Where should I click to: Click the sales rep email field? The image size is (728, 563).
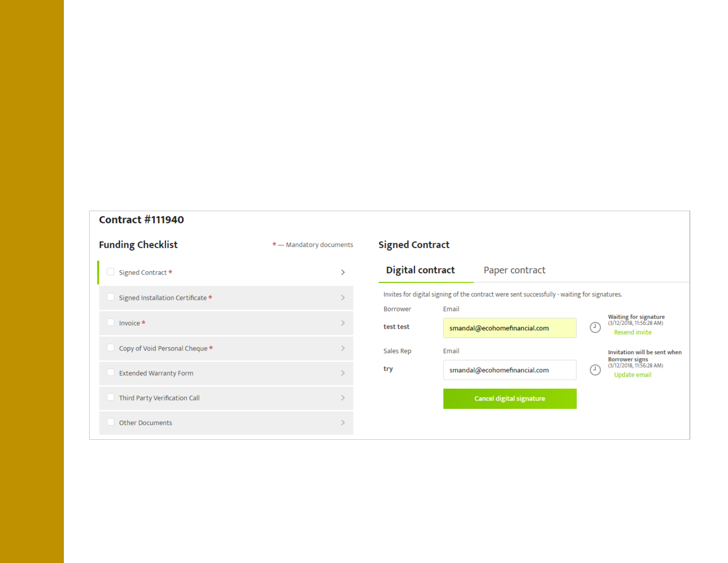(x=509, y=370)
